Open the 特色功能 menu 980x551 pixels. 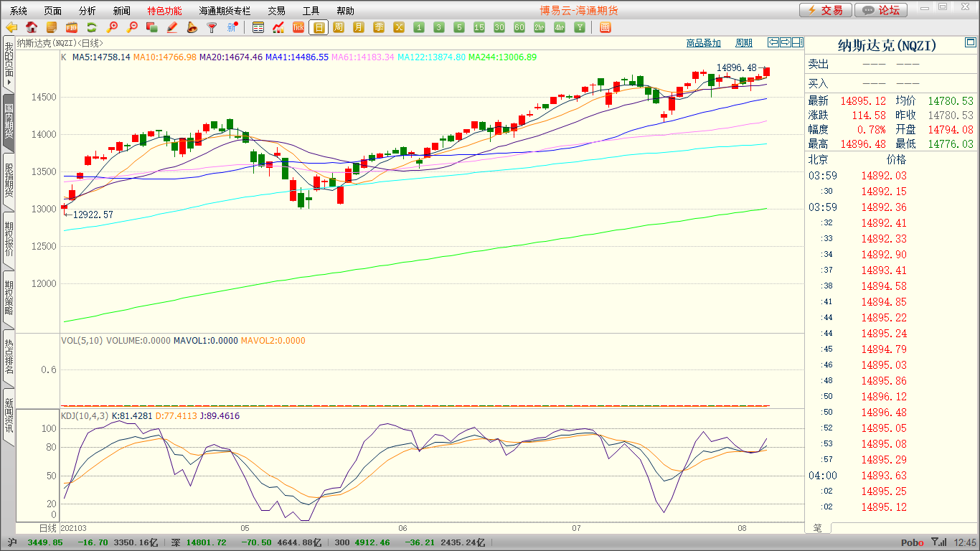(x=164, y=11)
